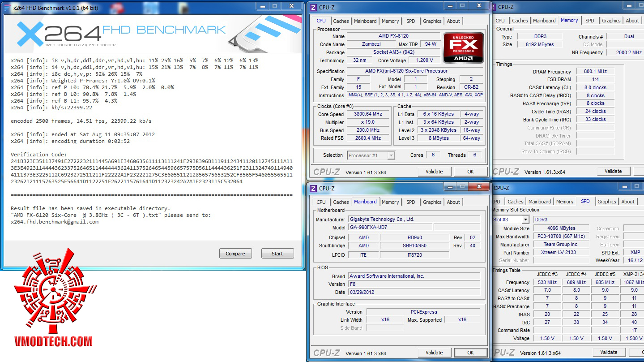This screenshot has height=362, width=644.
Task: Switch to Mainboard tab in the memory timings window
Action: (544, 21)
